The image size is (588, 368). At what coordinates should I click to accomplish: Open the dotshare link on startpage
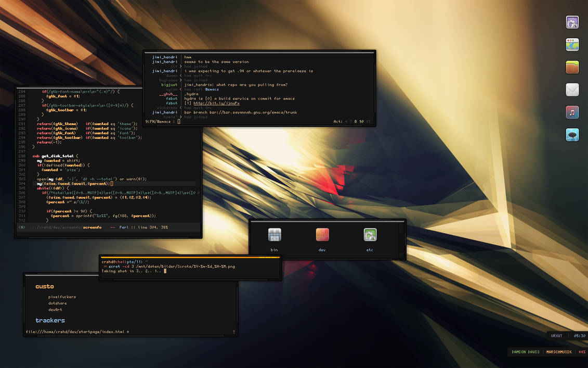tap(57, 303)
